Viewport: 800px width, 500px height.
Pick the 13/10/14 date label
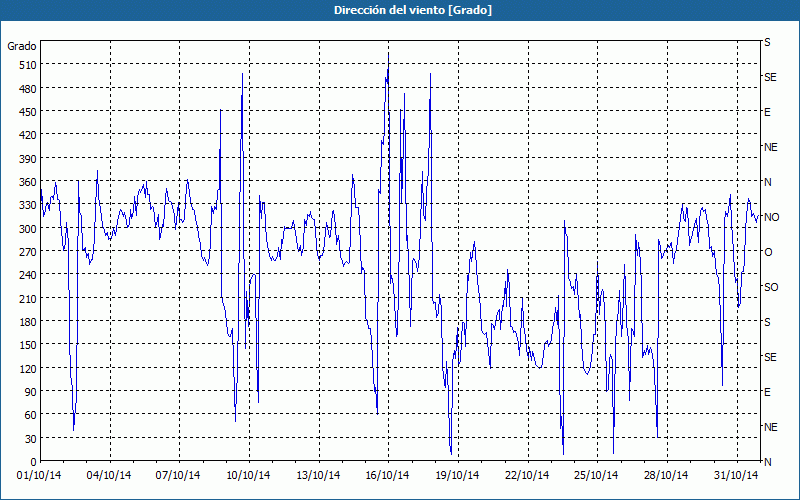pos(318,476)
